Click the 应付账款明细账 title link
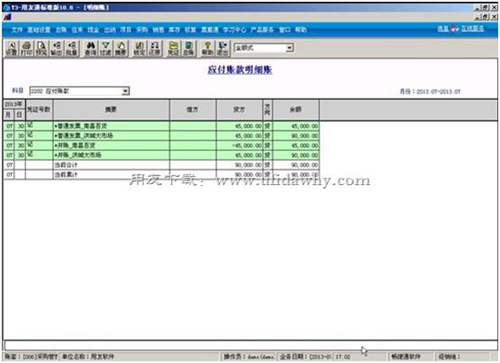This screenshot has width=500, height=363. 240,70
